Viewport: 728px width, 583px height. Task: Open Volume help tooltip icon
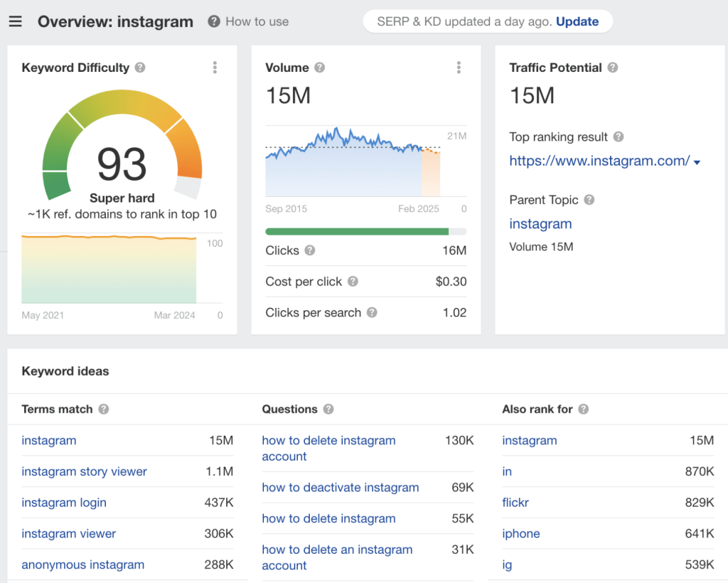(319, 68)
